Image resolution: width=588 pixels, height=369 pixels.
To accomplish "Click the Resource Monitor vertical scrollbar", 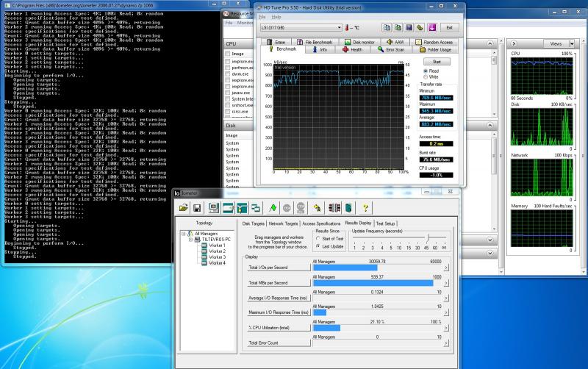I will click(x=501, y=156).
